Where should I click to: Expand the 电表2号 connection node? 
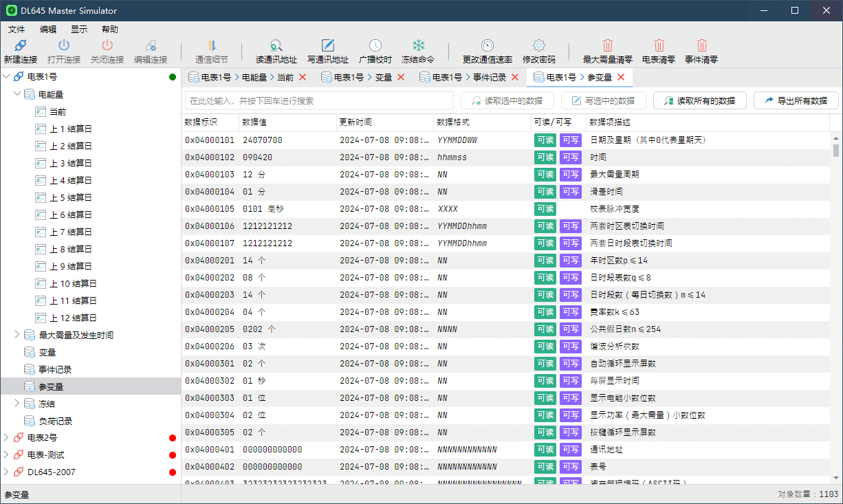pos(6,437)
